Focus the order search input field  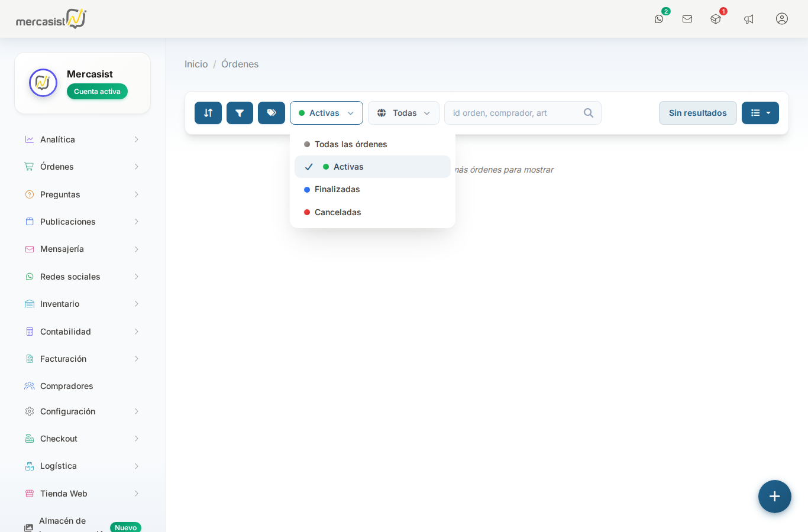515,113
